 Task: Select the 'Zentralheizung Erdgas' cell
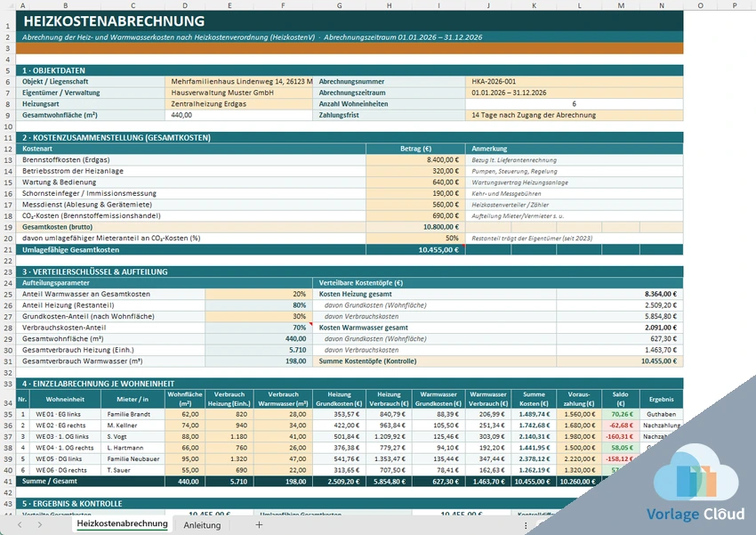tap(238, 104)
